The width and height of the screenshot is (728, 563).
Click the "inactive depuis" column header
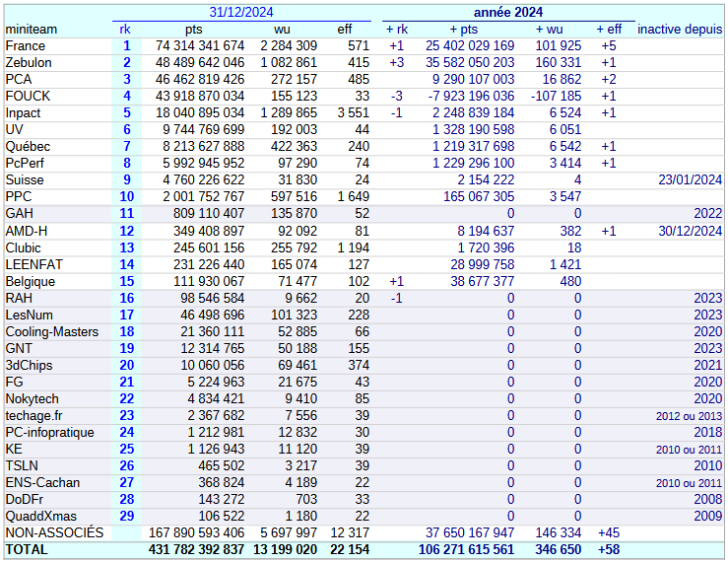click(x=679, y=30)
